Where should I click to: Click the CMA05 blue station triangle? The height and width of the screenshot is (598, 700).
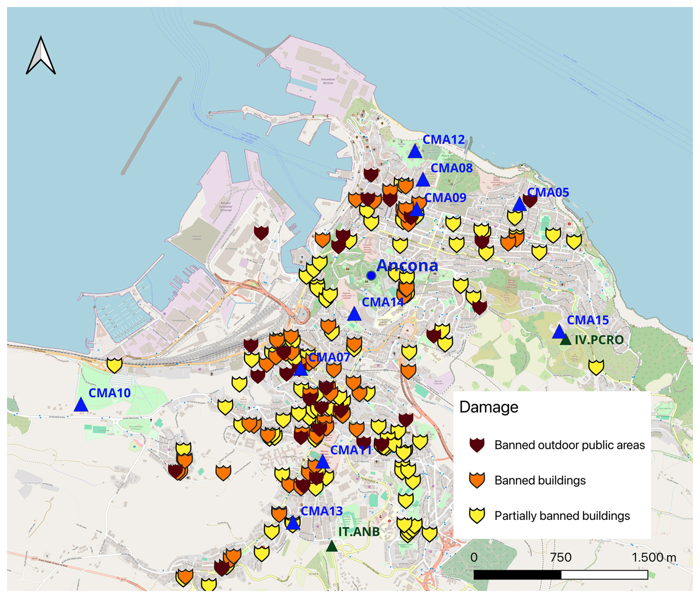pos(519,205)
